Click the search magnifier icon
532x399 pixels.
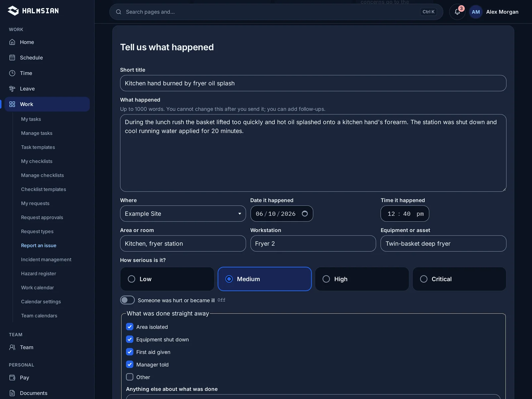click(118, 12)
